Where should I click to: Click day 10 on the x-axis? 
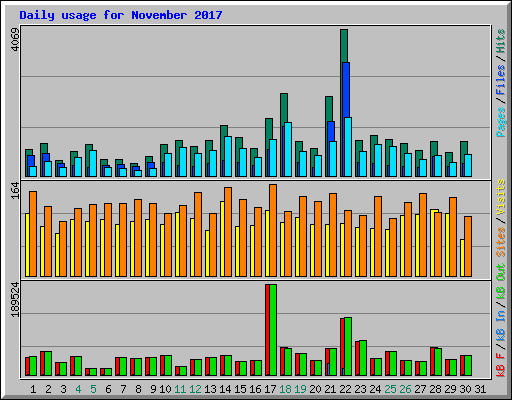pos(165,389)
